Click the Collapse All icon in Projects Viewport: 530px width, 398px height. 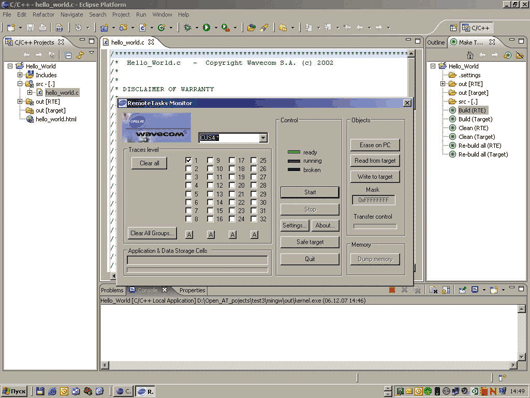click(x=68, y=55)
